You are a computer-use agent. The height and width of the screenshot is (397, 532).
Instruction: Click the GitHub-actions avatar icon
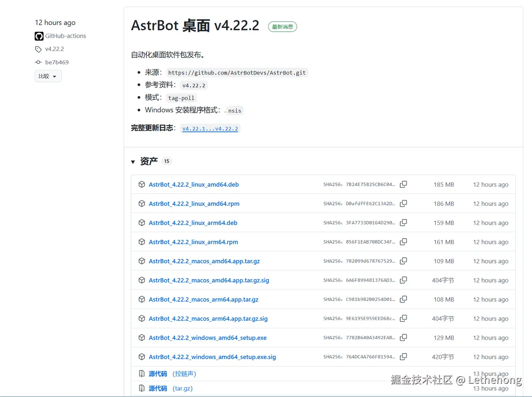[39, 36]
